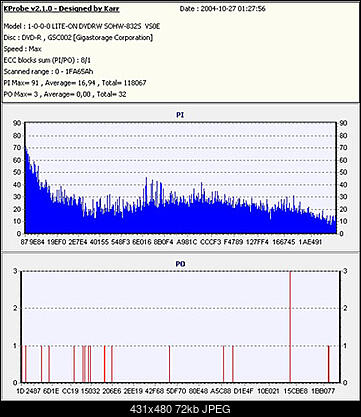Select the 80E48 PO axis label
Image resolution: width=361 pixels, height=417 pixels.
[x=198, y=391]
